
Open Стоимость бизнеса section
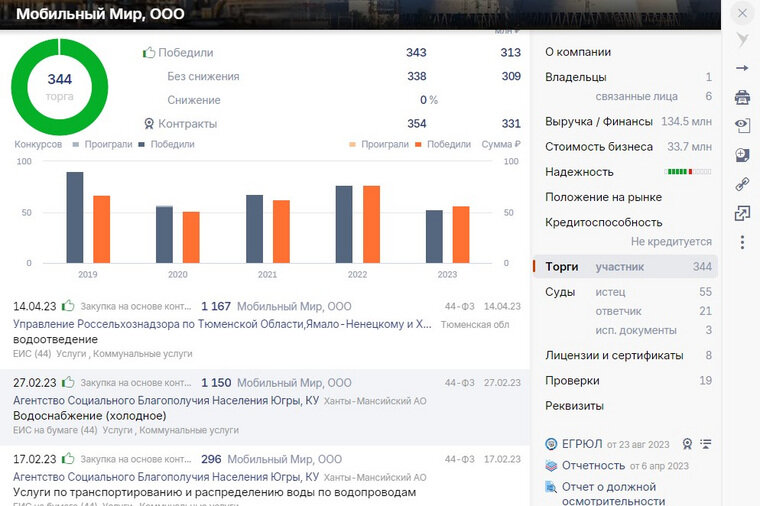599,146
